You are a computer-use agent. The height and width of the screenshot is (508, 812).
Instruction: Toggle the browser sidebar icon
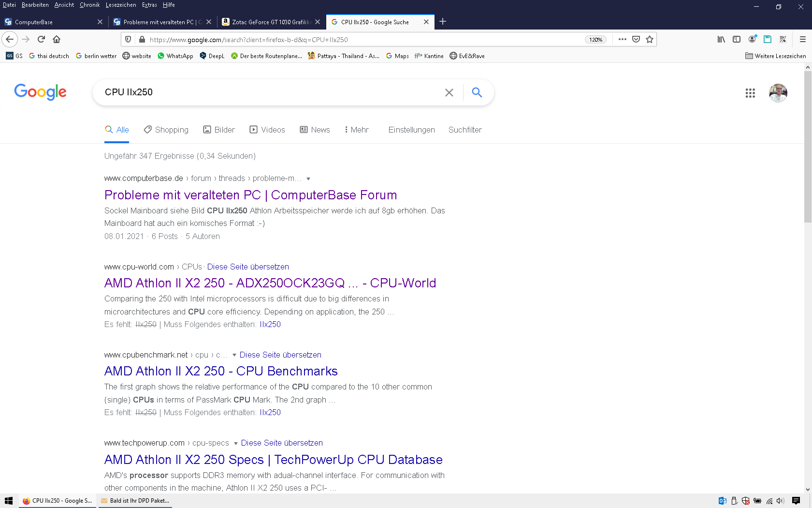pyautogui.click(x=736, y=39)
